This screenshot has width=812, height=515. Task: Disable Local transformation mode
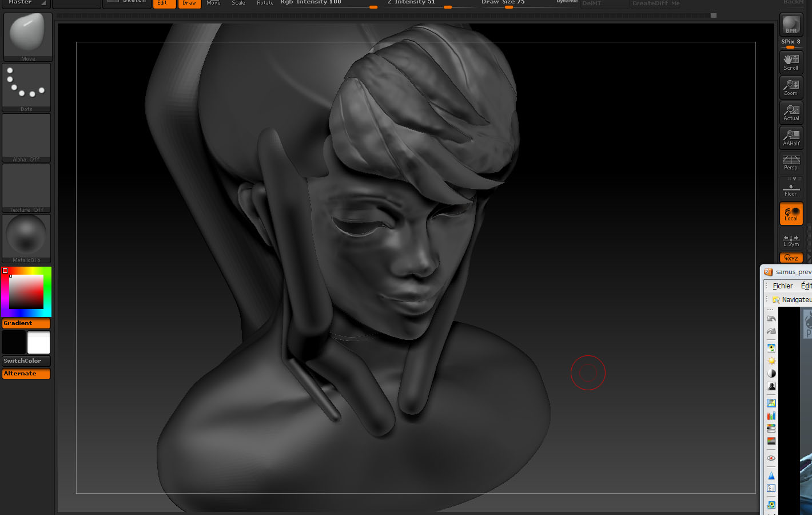tap(791, 213)
